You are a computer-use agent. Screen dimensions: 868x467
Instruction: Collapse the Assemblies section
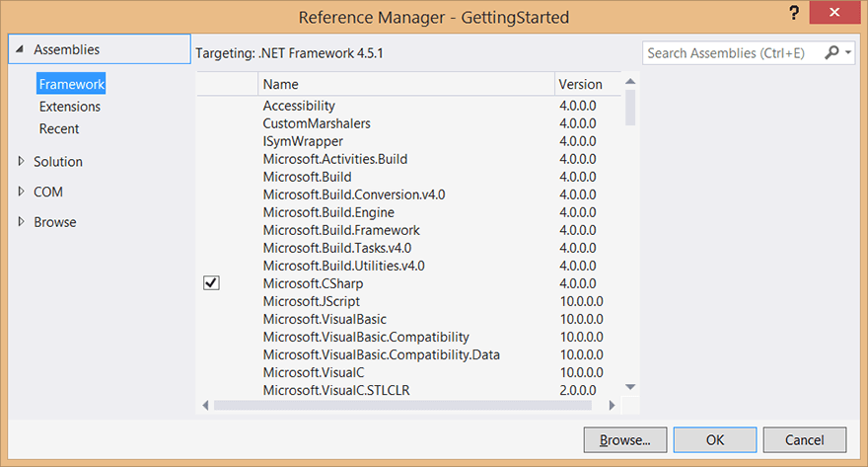(x=20, y=49)
